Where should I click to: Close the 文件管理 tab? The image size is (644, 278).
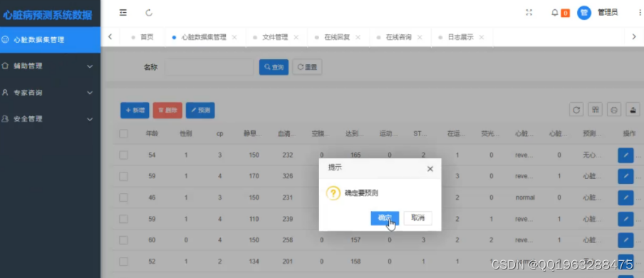pos(296,37)
